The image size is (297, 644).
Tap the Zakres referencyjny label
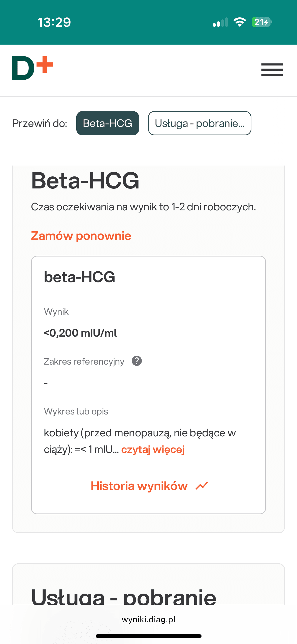click(x=84, y=361)
